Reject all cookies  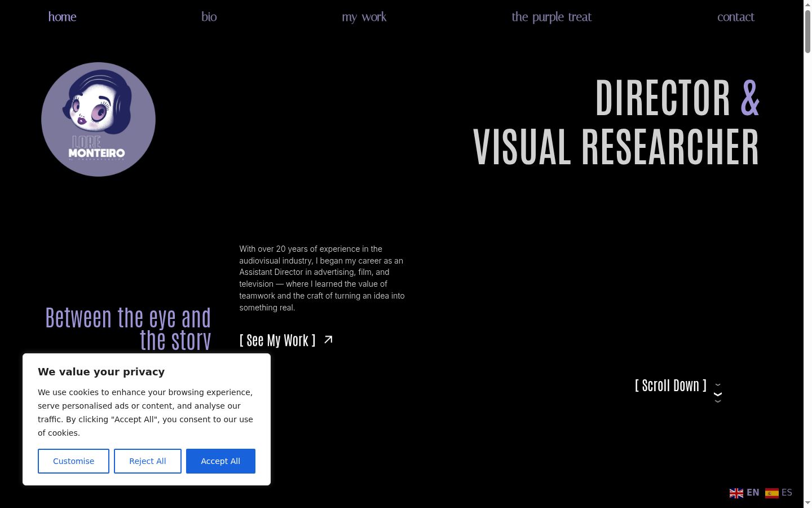click(x=148, y=461)
